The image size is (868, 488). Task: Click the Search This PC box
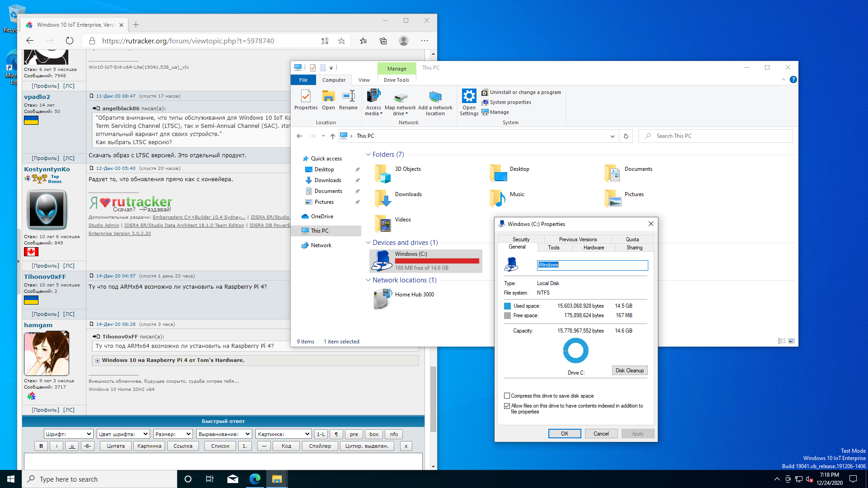(716, 136)
